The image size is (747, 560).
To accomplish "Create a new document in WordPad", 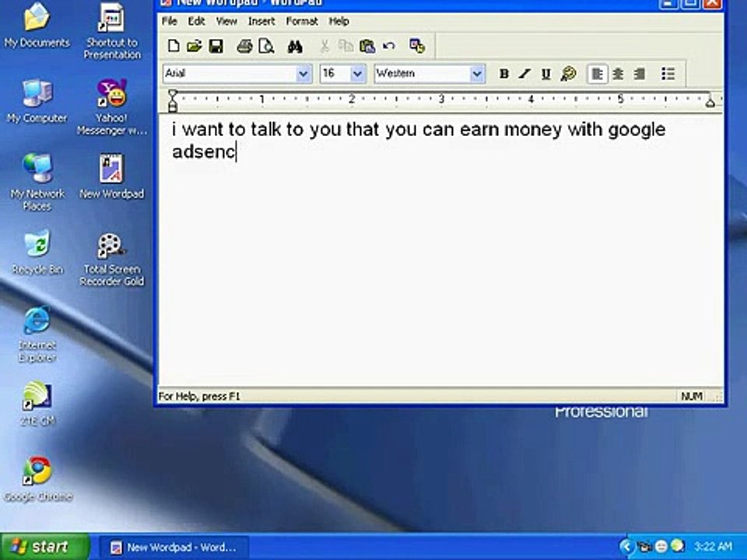I will pyautogui.click(x=174, y=46).
